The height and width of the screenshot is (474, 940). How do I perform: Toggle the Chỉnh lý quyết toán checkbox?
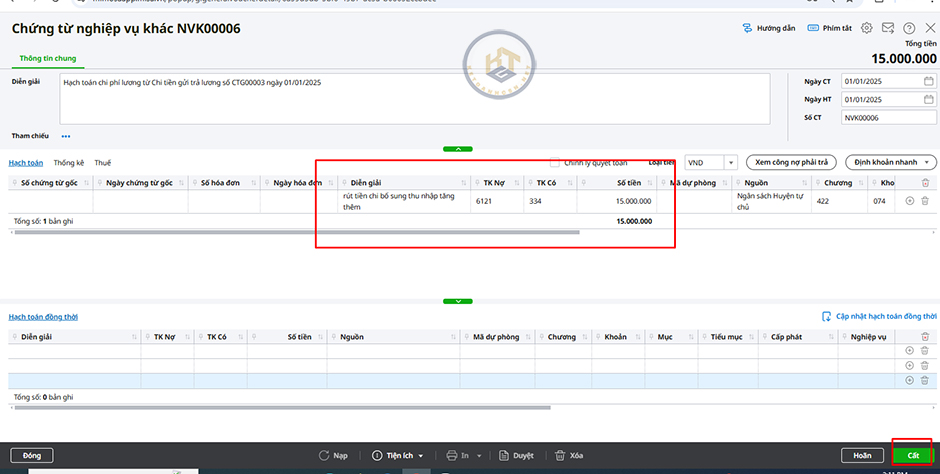[x=556, y=162]
